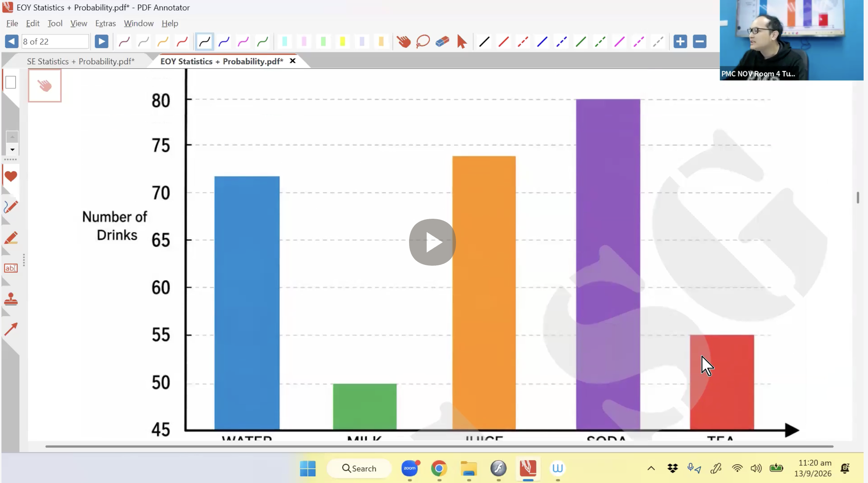Image resolution: width=868 pixels, height=483 pixels.
Task: Select the Eraser tool
Action: pos(442,41)
